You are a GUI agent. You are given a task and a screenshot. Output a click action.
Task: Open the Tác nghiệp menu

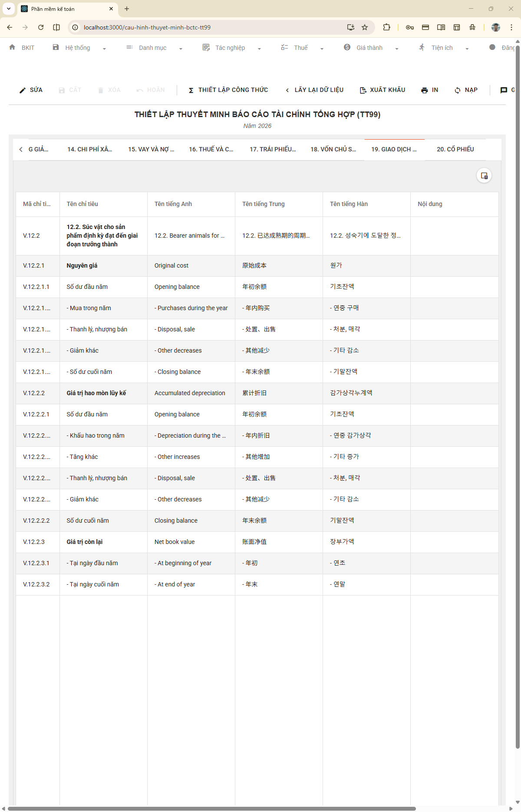pos(230,48)
